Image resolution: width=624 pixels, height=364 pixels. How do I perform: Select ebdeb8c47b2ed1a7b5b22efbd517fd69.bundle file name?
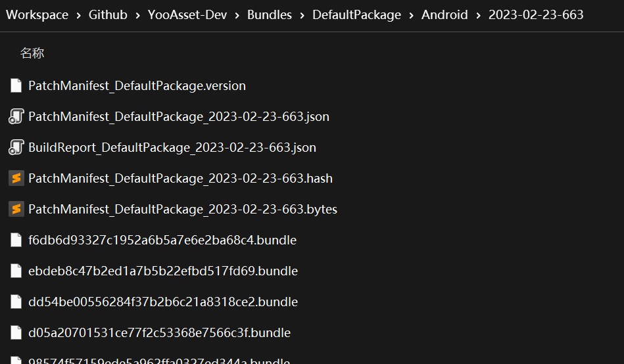click(163, 271)
